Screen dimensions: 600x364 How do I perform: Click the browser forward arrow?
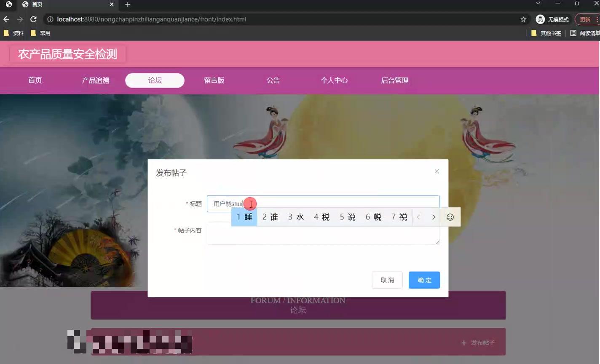(x=20, y=19)
